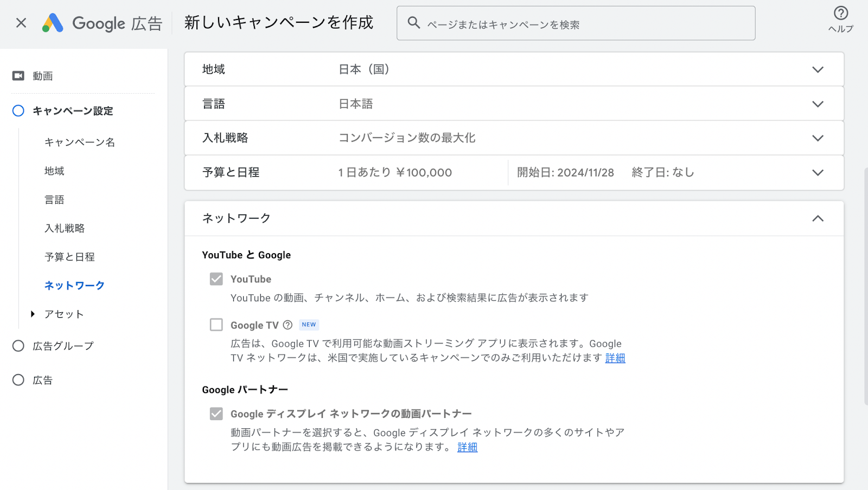The height and width of the screenshot is (490, 868).
Task: Click 動画 label in sidebar
Action: [42, 76]
